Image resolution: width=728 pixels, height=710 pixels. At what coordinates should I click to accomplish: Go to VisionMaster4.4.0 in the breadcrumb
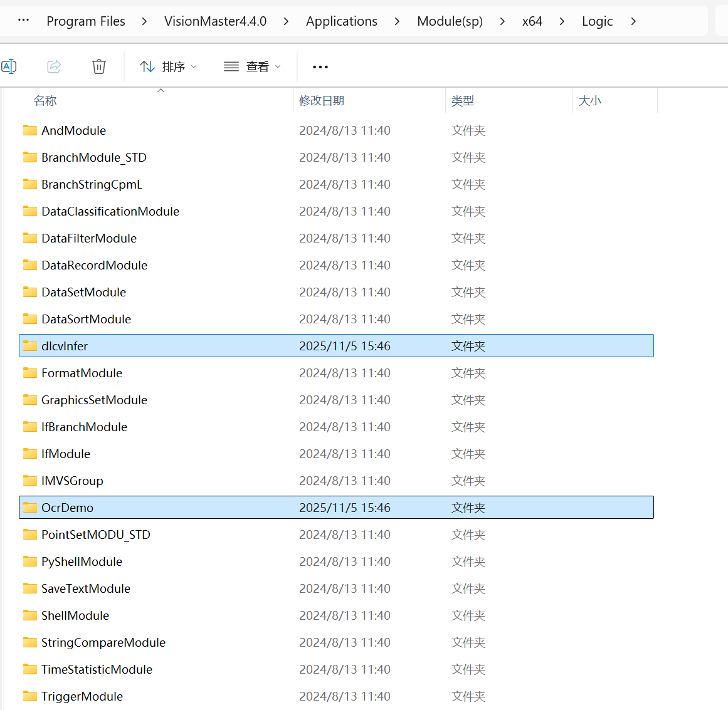coord(215,21)
